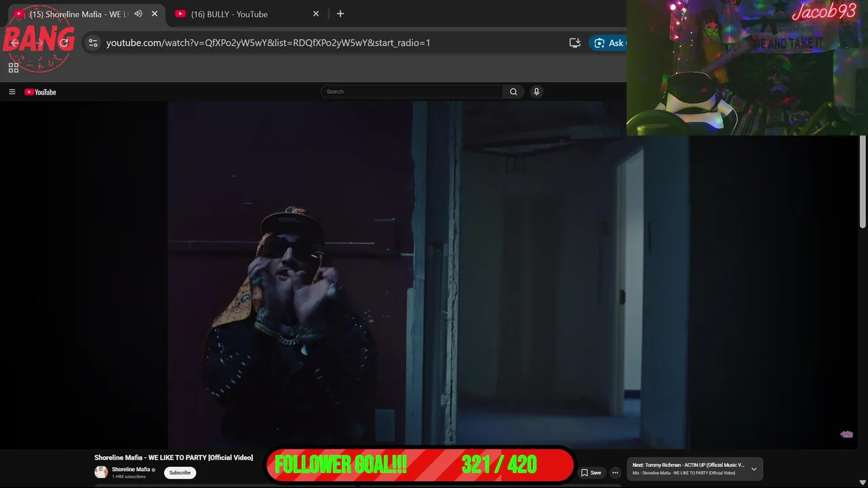This screenshot has height=488, width=868.
Task: Focus the YouTube search box
Action: pos(412,91)
